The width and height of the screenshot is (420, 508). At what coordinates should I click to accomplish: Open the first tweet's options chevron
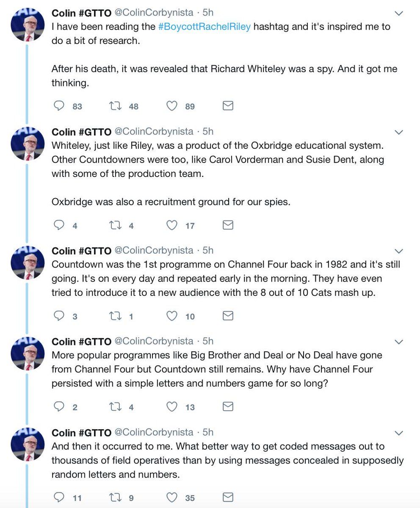[x=398, y=14]
